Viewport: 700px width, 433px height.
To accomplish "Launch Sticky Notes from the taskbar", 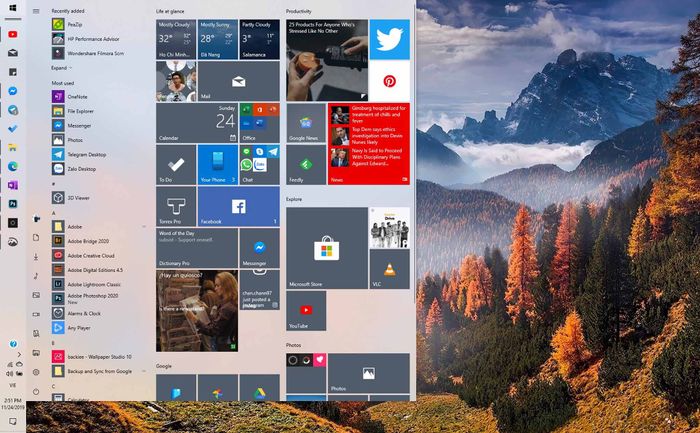I will click(x=12, y=72).
